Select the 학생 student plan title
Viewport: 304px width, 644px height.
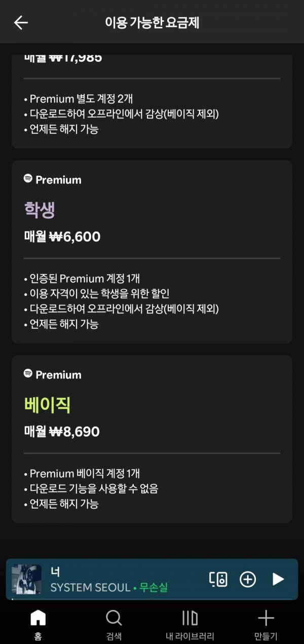pos(40,209)
